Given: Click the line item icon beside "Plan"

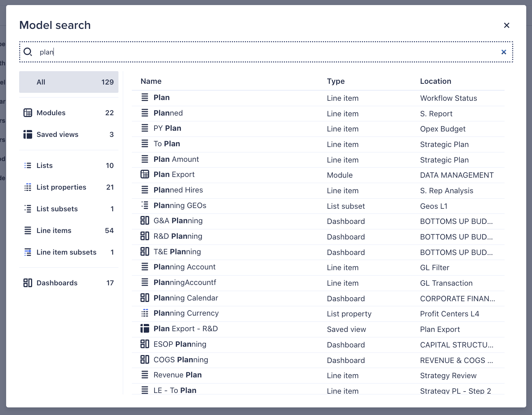Looking at the screenshot, I should (145, 97).
